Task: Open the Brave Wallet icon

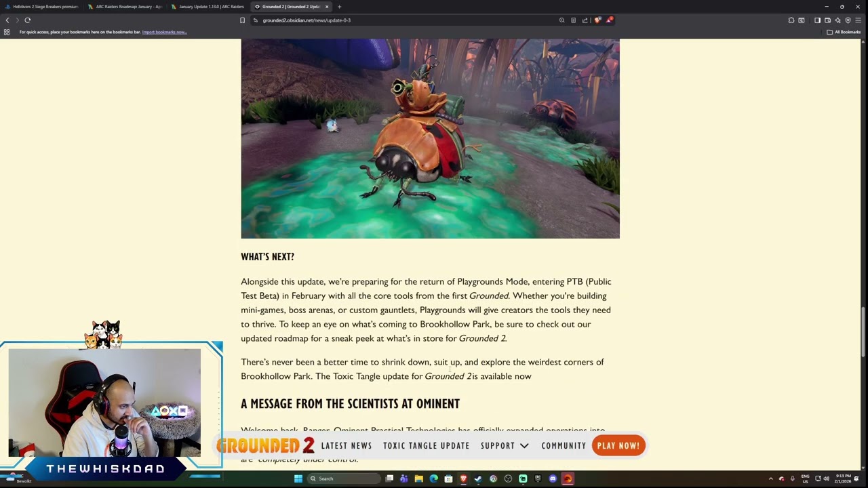Action: pos(827,20)
